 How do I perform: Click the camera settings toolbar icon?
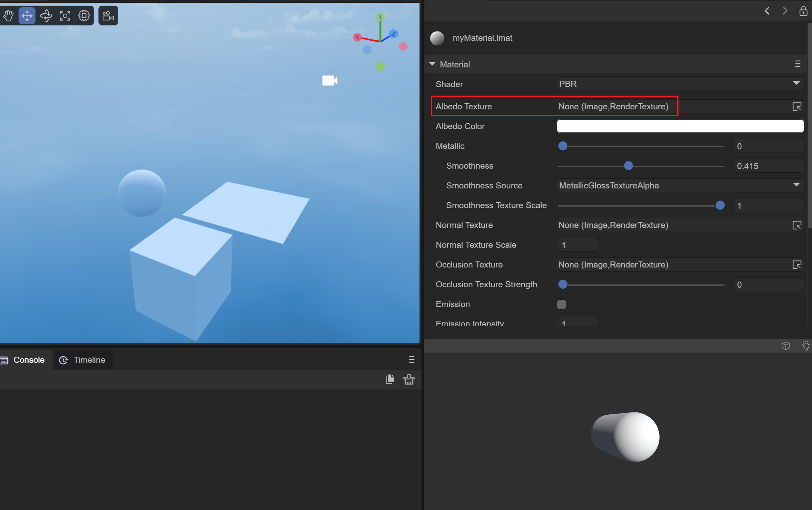click(x=108, y=16)
